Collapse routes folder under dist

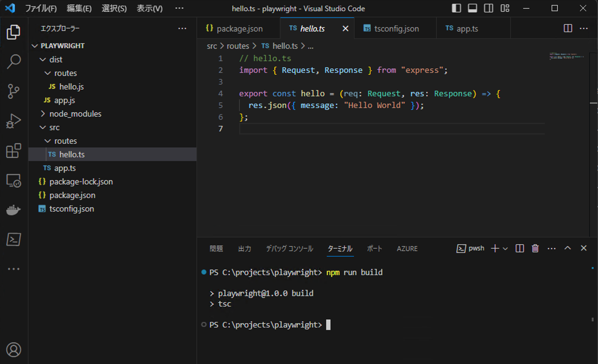pos(112,73)
